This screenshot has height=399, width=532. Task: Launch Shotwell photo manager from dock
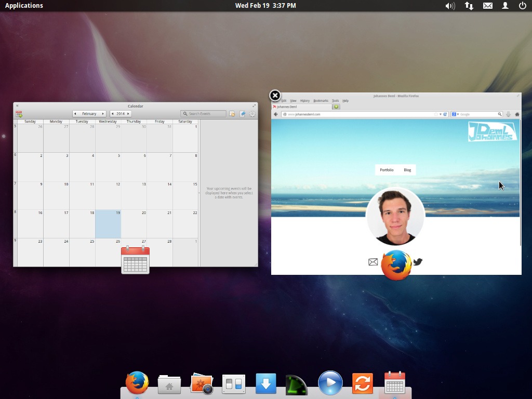(x=202, y=383)
